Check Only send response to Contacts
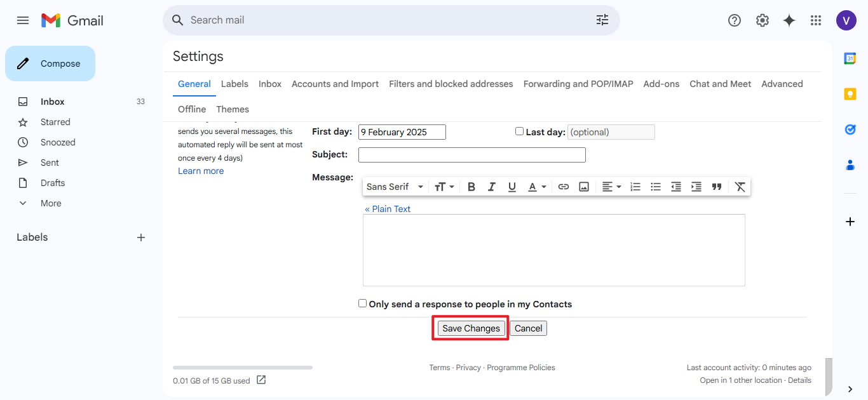This screenshot has width=868, height=400. (362, 303)
